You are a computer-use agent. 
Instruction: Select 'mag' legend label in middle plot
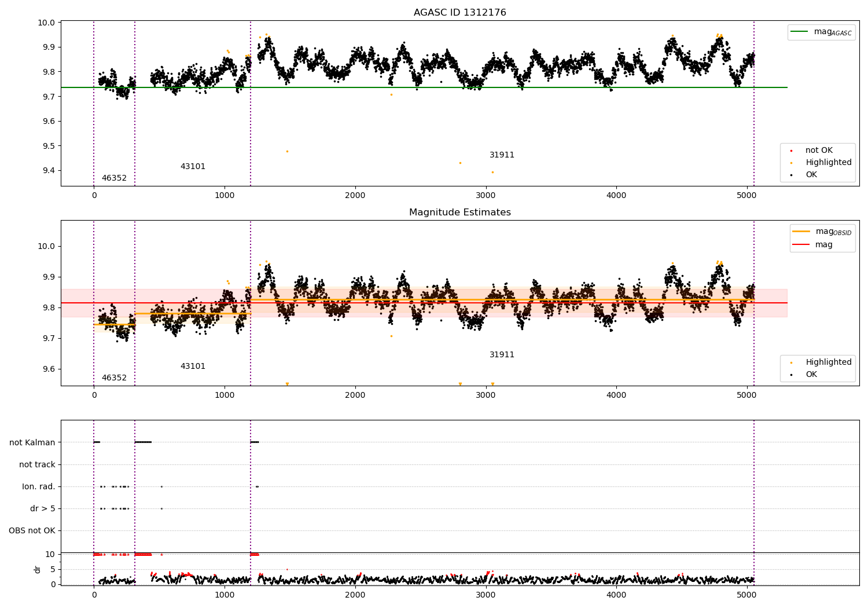pos(824,245)
